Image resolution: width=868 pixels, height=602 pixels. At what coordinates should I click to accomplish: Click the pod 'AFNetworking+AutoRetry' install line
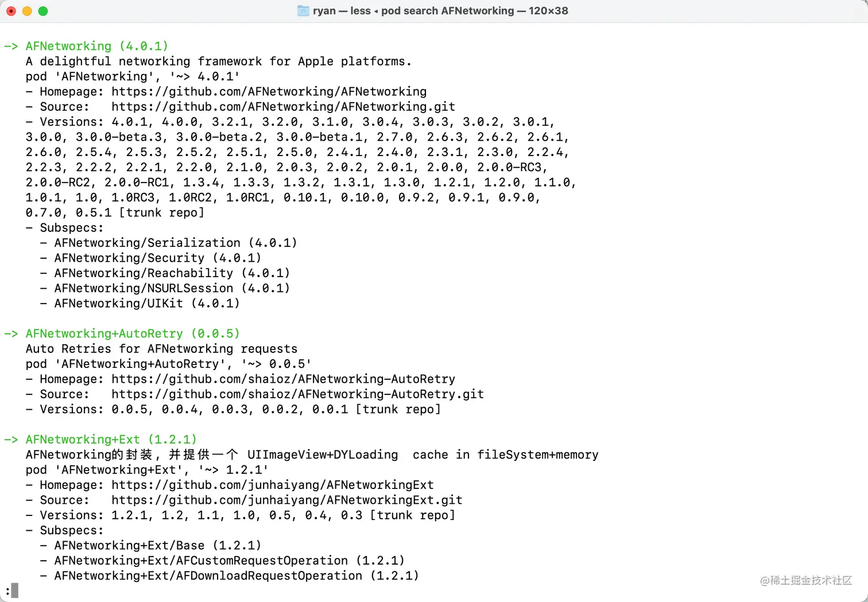[x=168, y=364]
